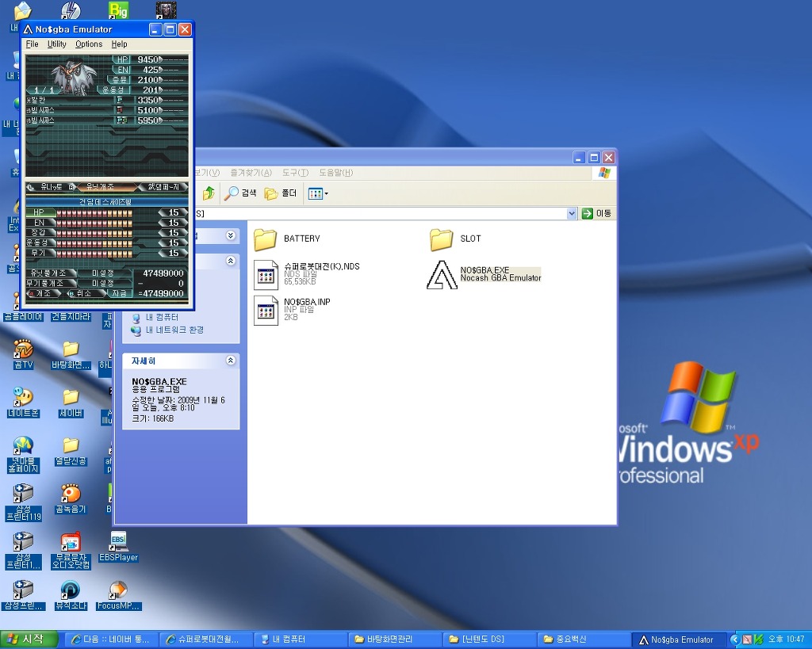The image size is (812, 649).
Task: Select the 유닛 tab in the game screen
Action: pos(51,187)
